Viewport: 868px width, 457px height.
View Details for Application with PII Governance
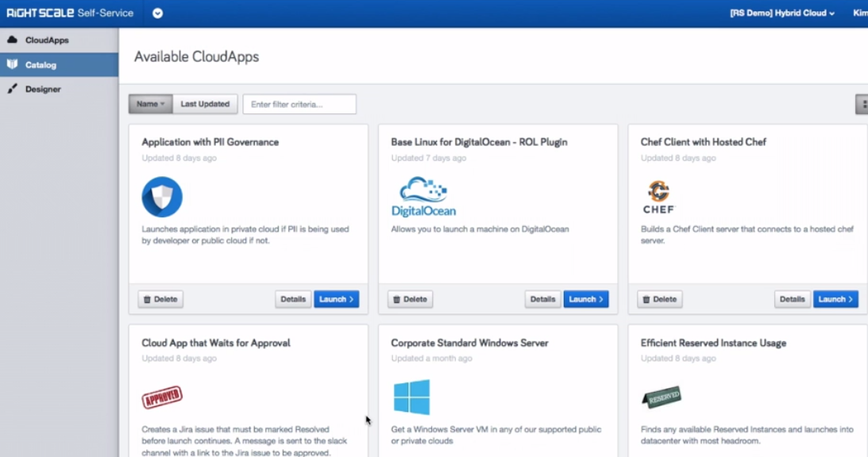coord(293,299)
